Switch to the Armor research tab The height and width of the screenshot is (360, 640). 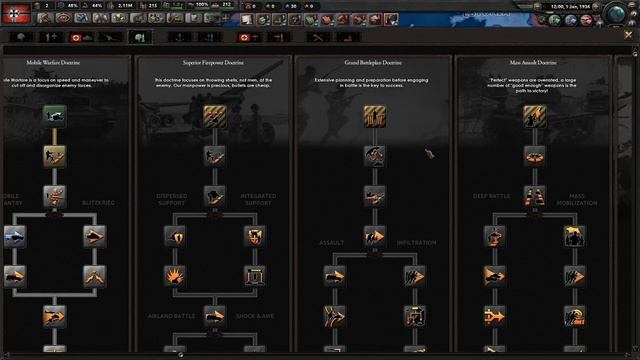coord(81,38)
